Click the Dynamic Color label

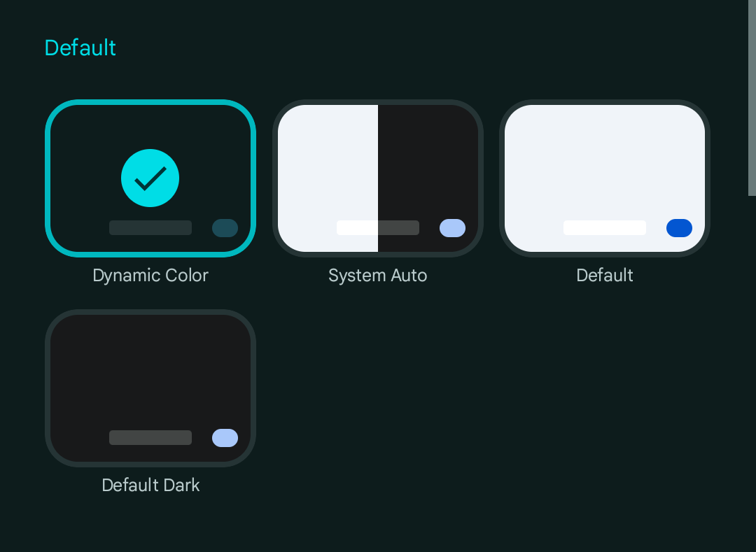150,276
